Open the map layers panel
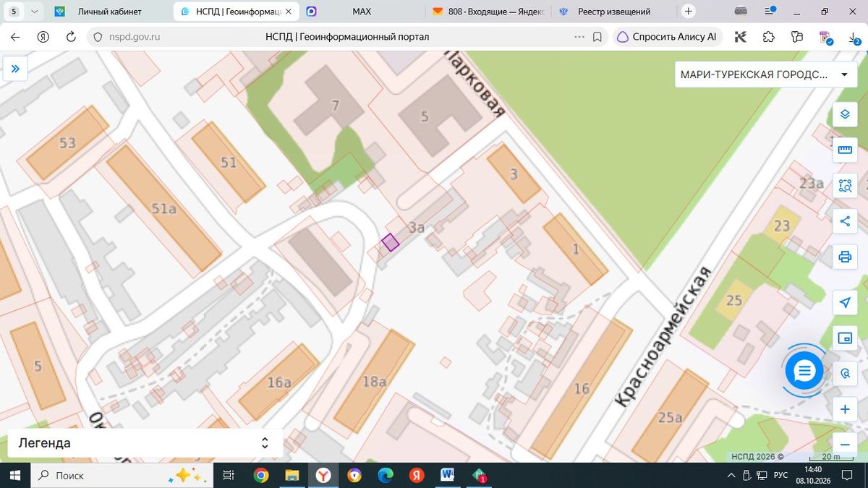 (844, 115)
